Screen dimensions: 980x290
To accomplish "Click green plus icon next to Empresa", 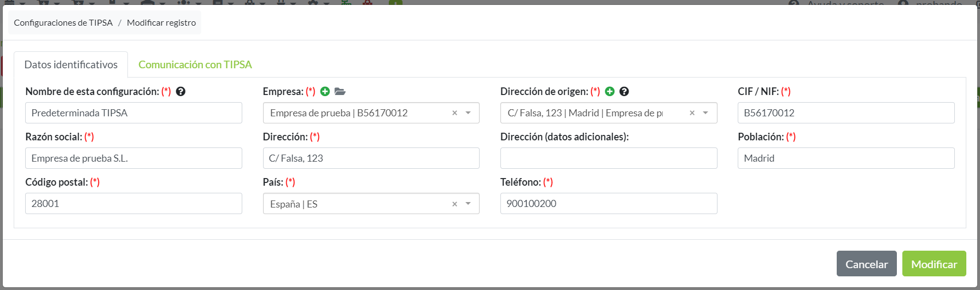I will (x=325, y=92).
